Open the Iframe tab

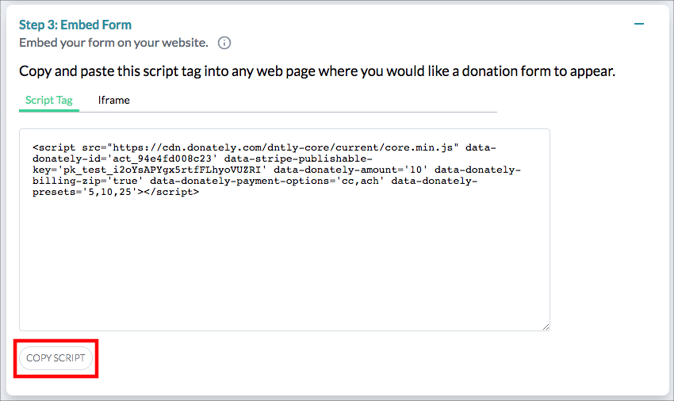[113, 100]
